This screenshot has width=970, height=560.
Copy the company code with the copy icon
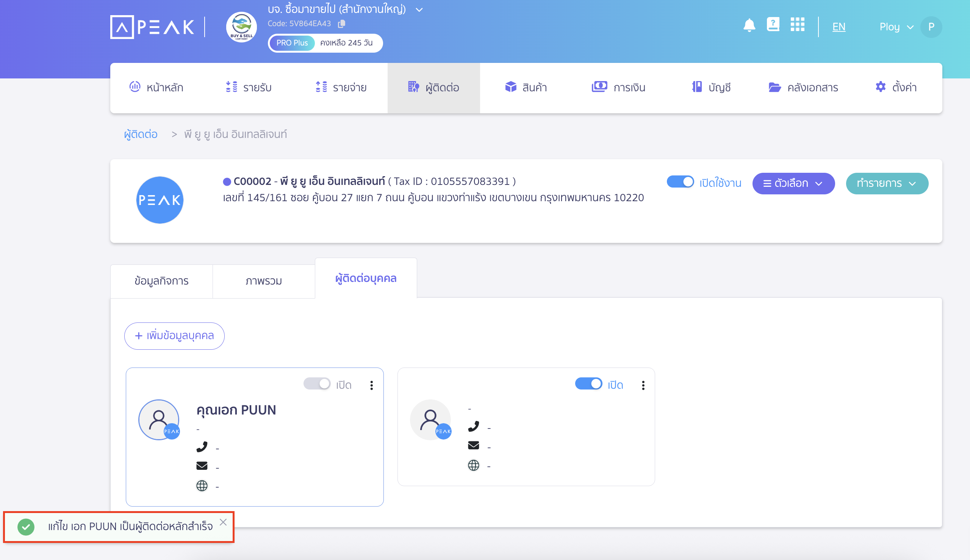point(341,23)
